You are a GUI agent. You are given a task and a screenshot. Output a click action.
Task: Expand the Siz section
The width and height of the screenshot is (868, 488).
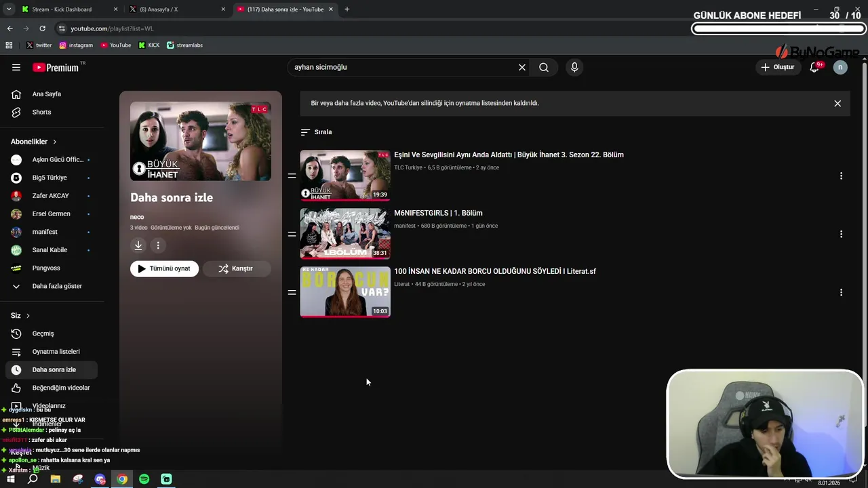point(20,316)
